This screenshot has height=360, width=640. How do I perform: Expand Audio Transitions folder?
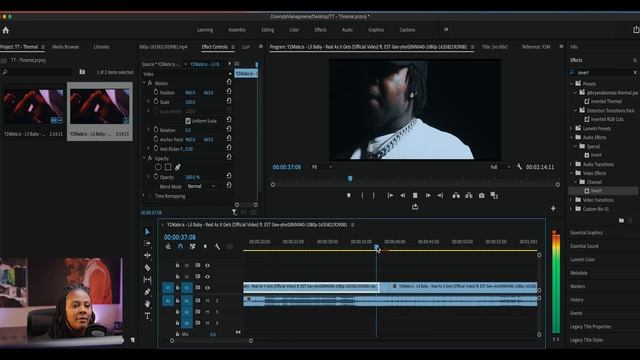(571, 164)
